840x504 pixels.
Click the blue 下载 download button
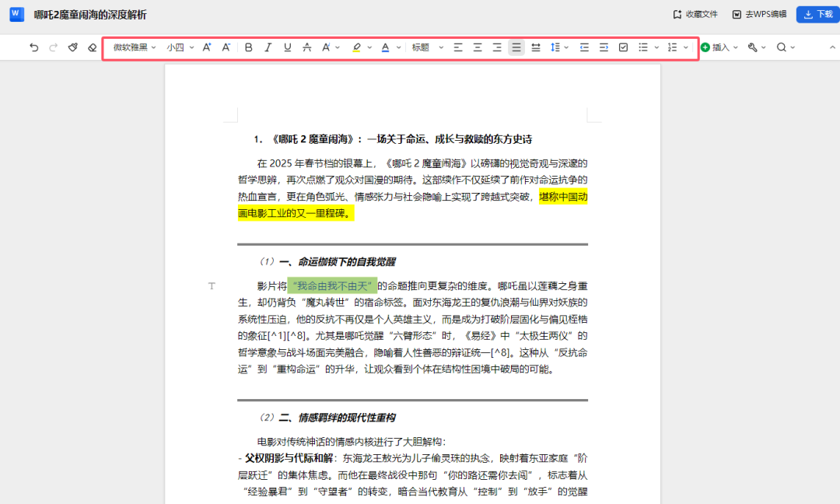point(818,15)
